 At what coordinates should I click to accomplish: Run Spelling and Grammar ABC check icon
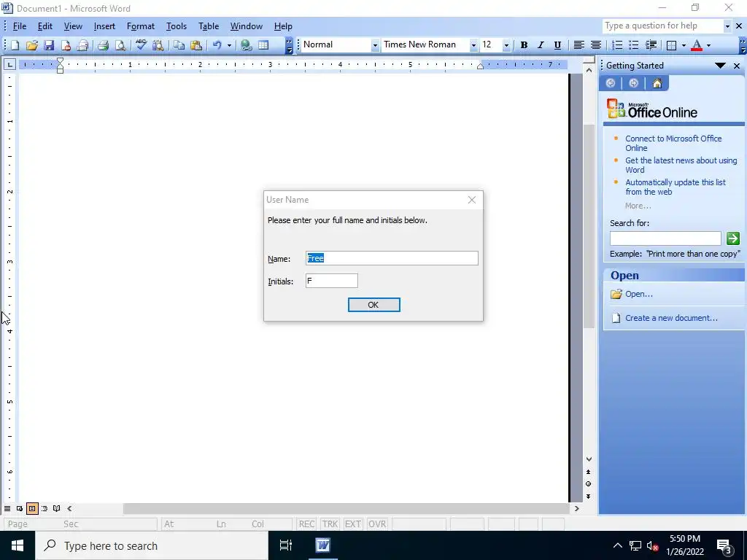(141, 45)
